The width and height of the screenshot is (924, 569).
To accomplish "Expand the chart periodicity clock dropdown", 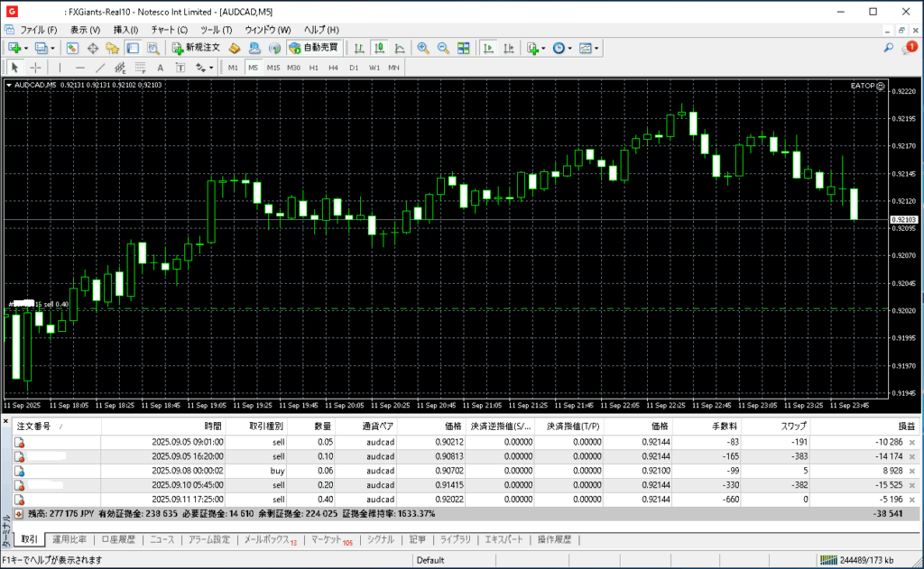I will click(x=569, y=48).
